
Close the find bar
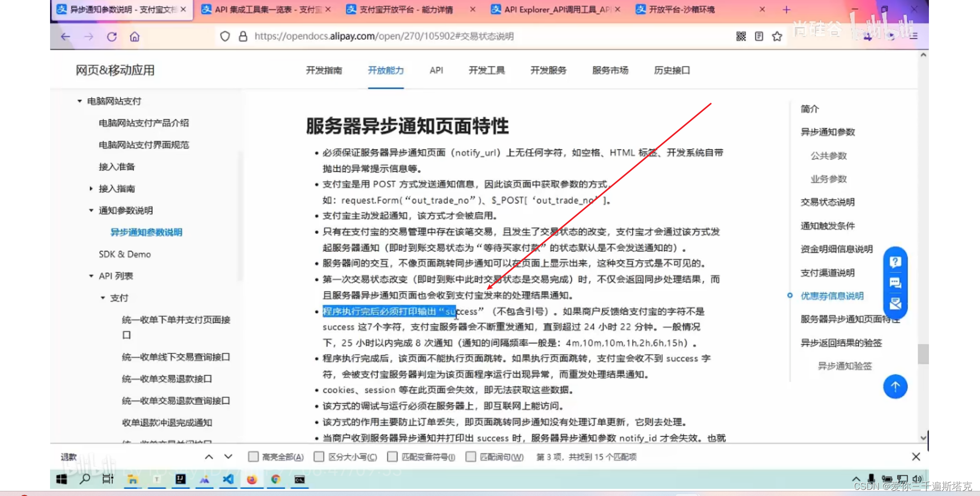916,457
